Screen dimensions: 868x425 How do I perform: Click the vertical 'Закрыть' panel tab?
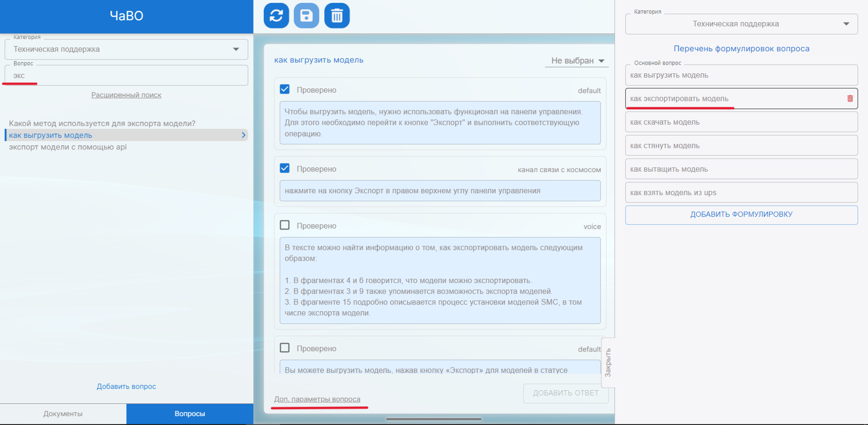pos(608,362)
